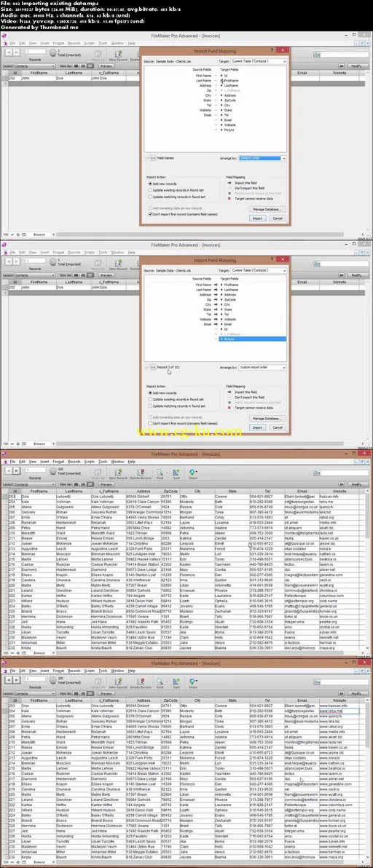The height and width of the screenshot is (868, 373).
Task: Open Format menu in first frame
Action: coord(58,43)
